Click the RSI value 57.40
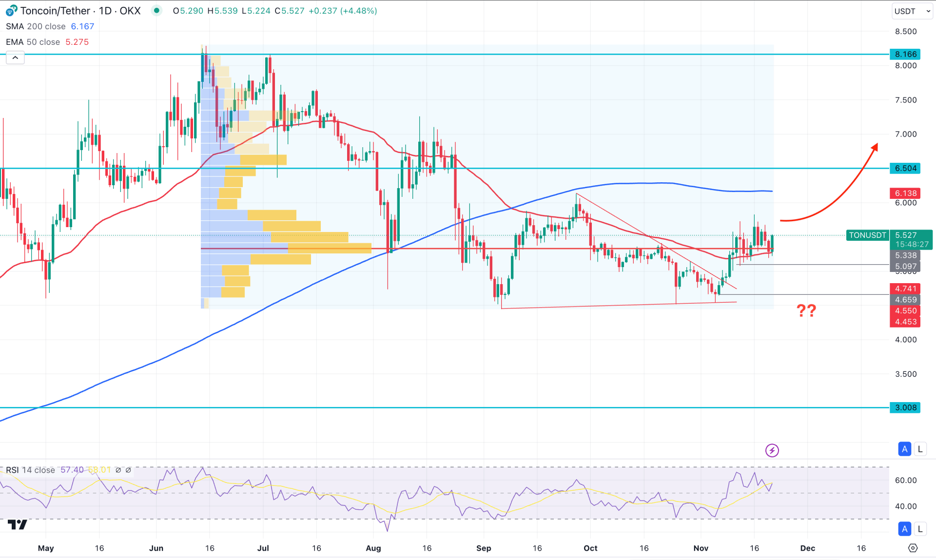Viewport: 936px width, 560px height. pos(72,470)
